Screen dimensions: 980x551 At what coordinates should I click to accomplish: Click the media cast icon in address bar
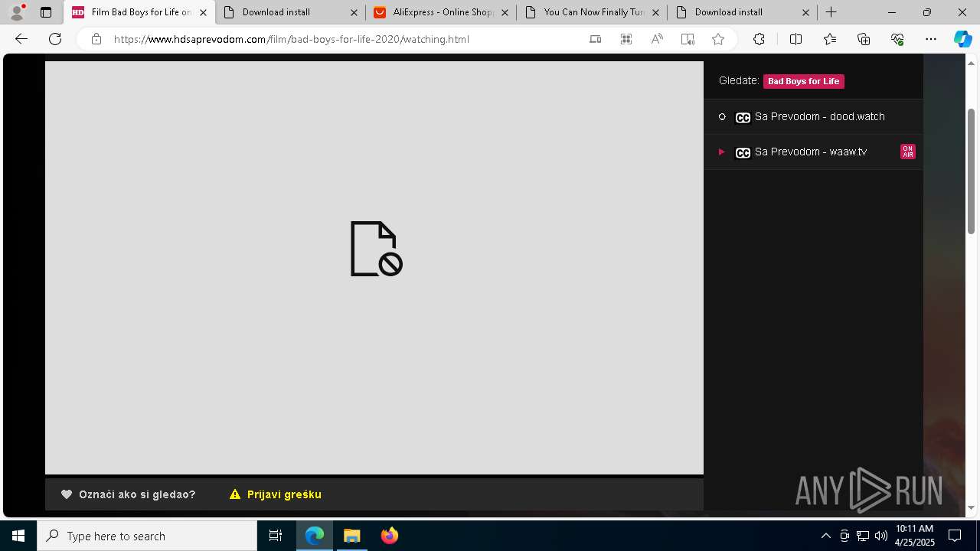(595, 39)
